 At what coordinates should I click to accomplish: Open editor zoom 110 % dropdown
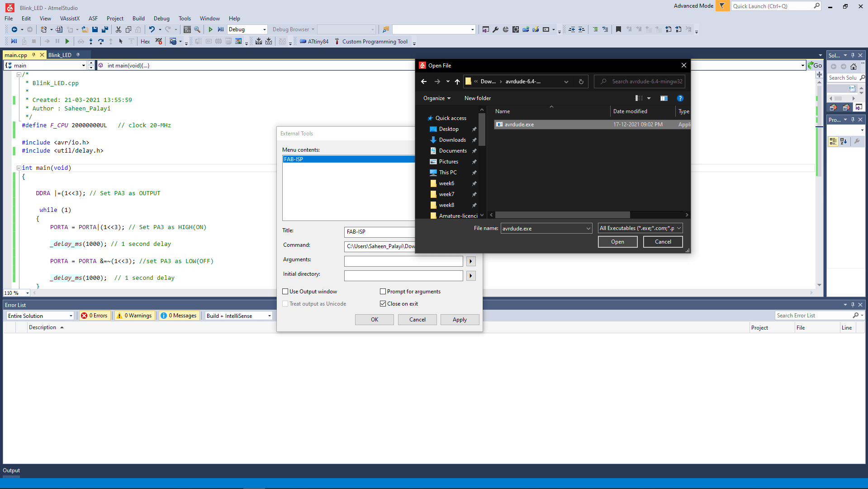[x=28, y=293]
